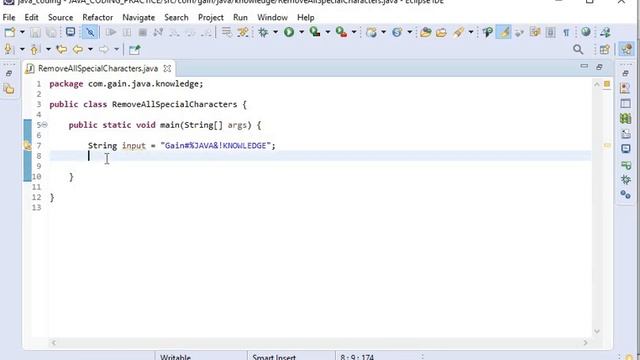Open the Package Explorer from left trim
Screen dimensions: 640x360
click(x=9, y=89)
